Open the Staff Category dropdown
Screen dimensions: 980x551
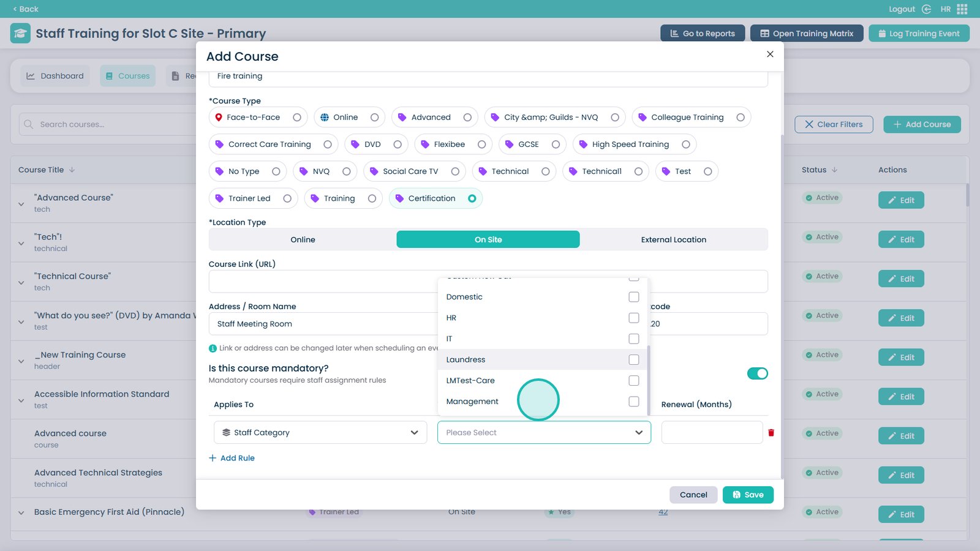pos(320,433)
